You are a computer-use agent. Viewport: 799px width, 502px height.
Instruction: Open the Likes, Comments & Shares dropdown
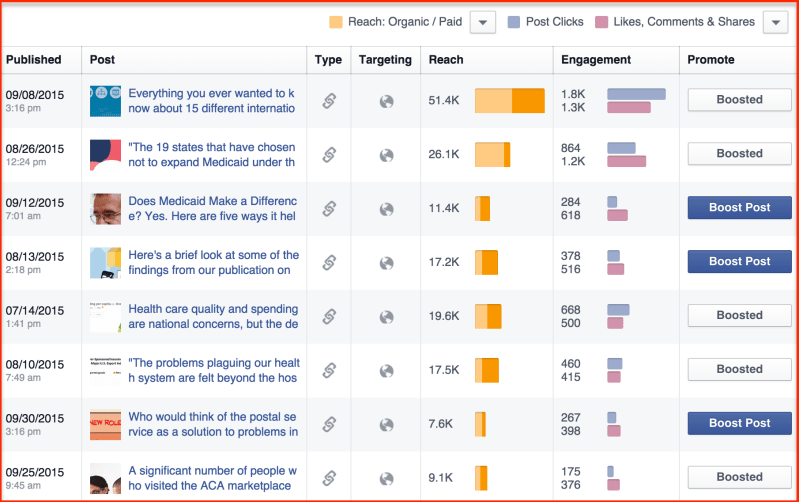pyautogui.click(x=775, y=22)
